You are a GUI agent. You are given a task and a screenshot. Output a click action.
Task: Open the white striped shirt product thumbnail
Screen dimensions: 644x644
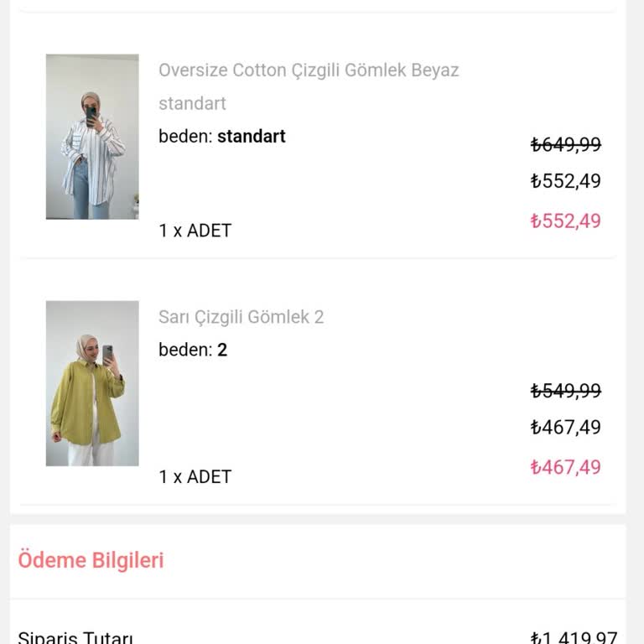(x=92, y=137)
